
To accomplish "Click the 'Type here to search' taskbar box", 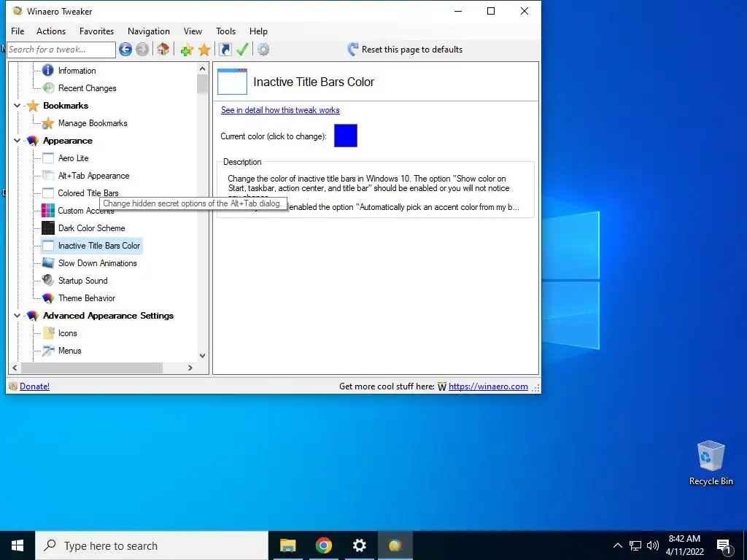I will coord(152,545).
